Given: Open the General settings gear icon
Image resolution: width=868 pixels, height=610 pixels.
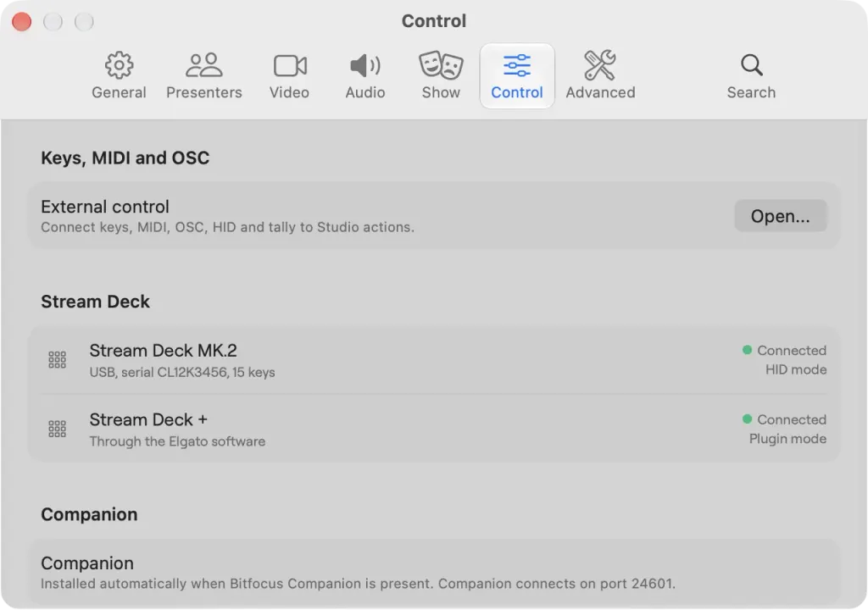Looking at the screenshot, I should coord(119,65).
